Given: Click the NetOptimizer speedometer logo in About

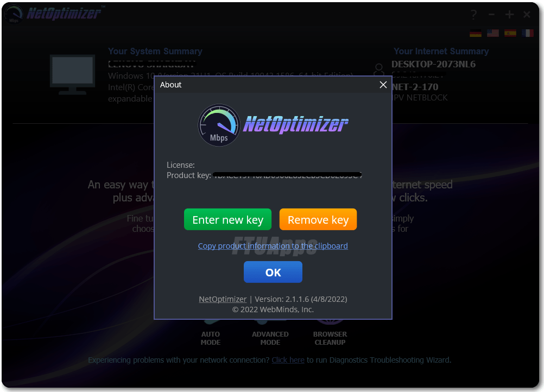Looking at the screenshot, I should 219,125.
